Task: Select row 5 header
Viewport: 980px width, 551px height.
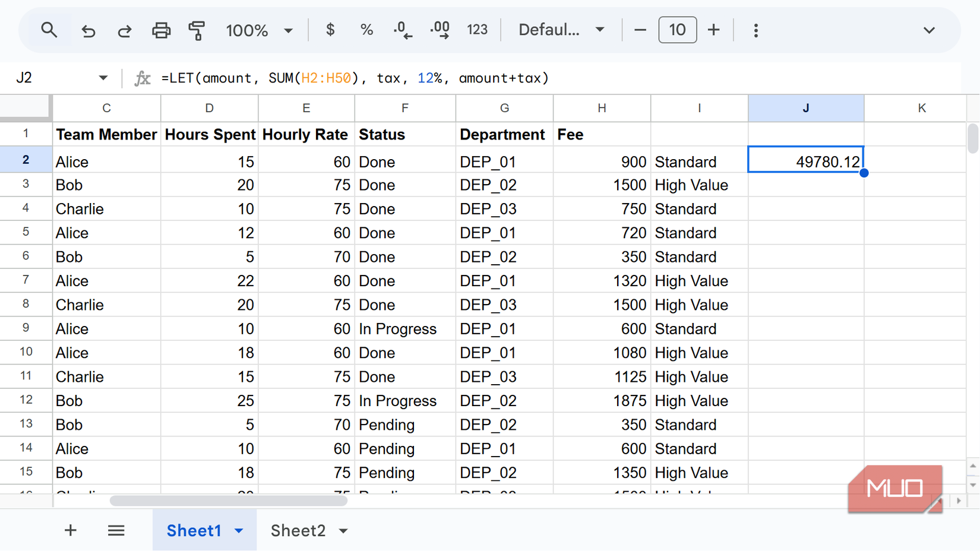Action: (x=26, y=232)
